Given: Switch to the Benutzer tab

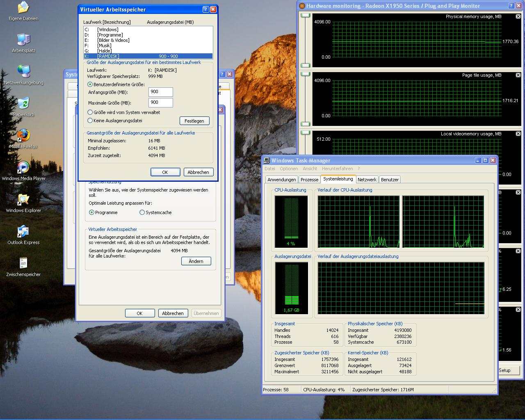Looking at the screenshot, I should click(x=390, y=180).
